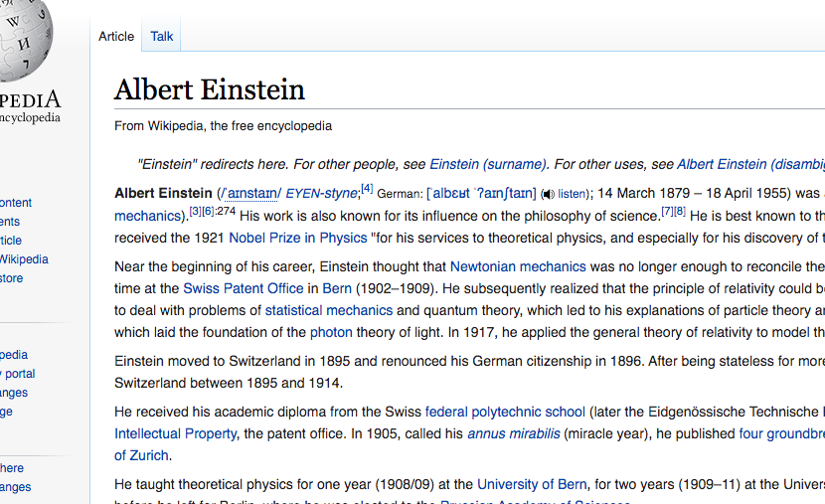Open the sidebar portal link
This screenshot has width=825, height=504.
19,374
